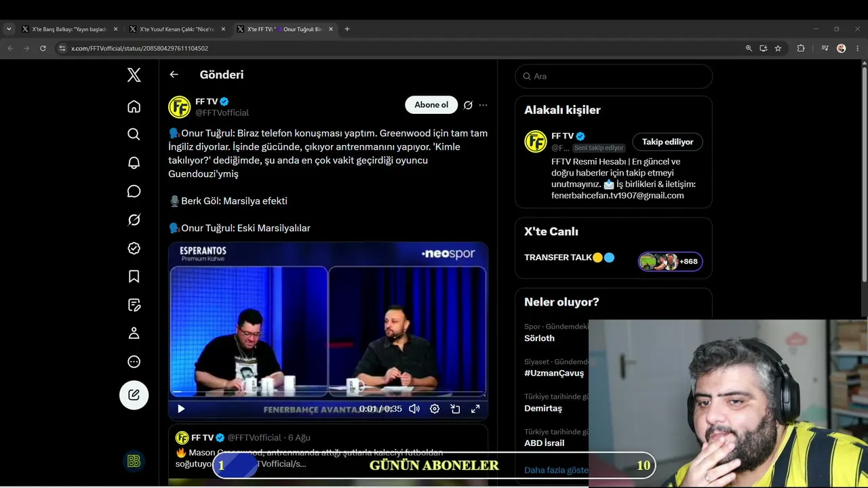Open the X logo home link
Image resolution: width=868 pixels, height=488 pixels.
coord(134,75)
